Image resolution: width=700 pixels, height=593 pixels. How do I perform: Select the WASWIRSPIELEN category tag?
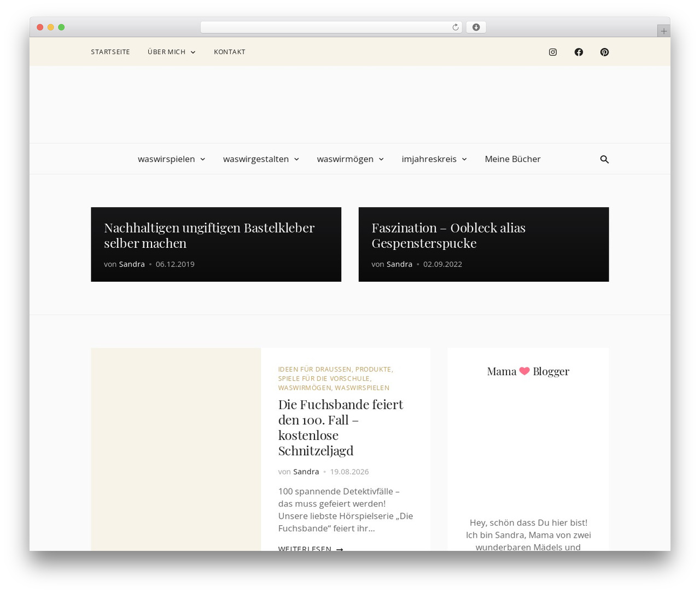point(362,388)
